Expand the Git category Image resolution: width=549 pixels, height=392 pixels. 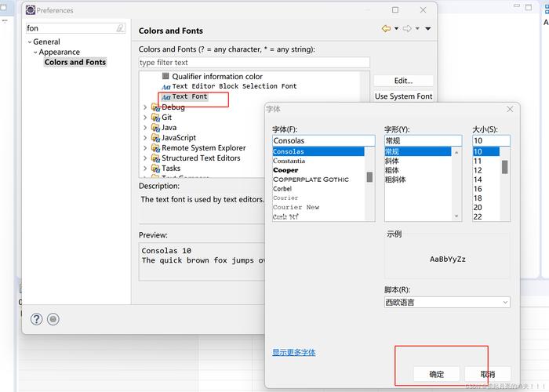(145, 118)
